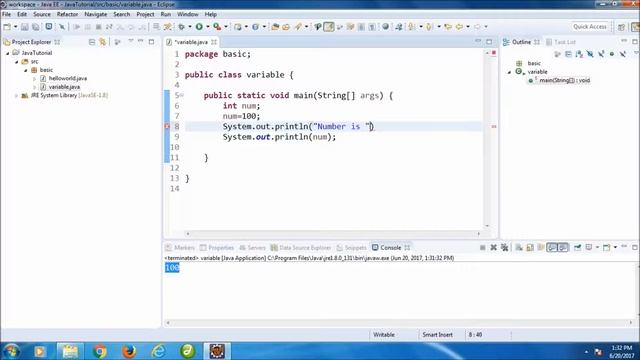Open the New wizard dropdown arrow
The image size is (640, 360).
point(16,27)
